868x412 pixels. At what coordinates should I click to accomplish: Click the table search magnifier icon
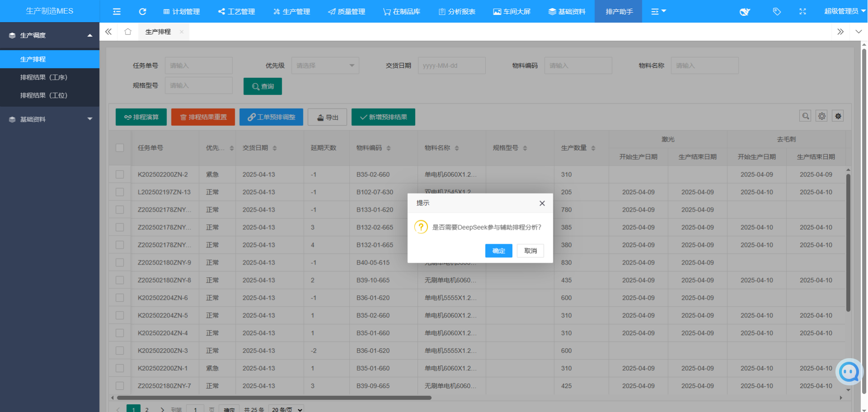[805, 116]
